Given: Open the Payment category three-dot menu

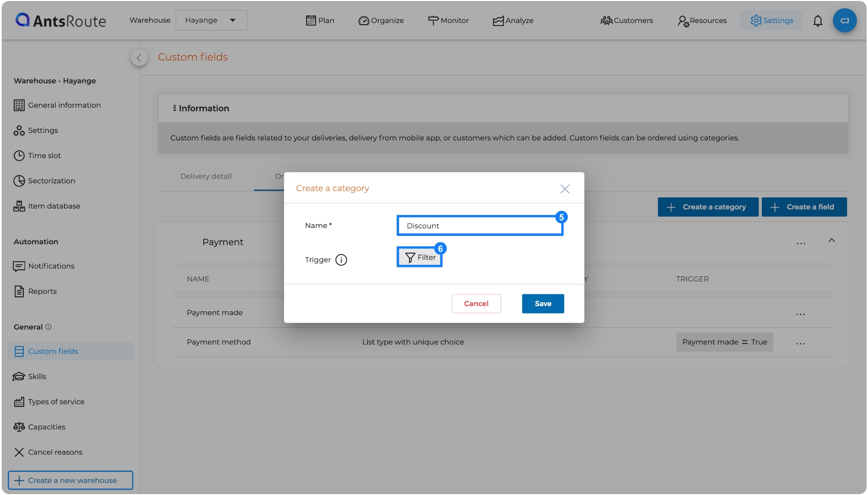Looking at the screenshot, I should coord(801,244).
